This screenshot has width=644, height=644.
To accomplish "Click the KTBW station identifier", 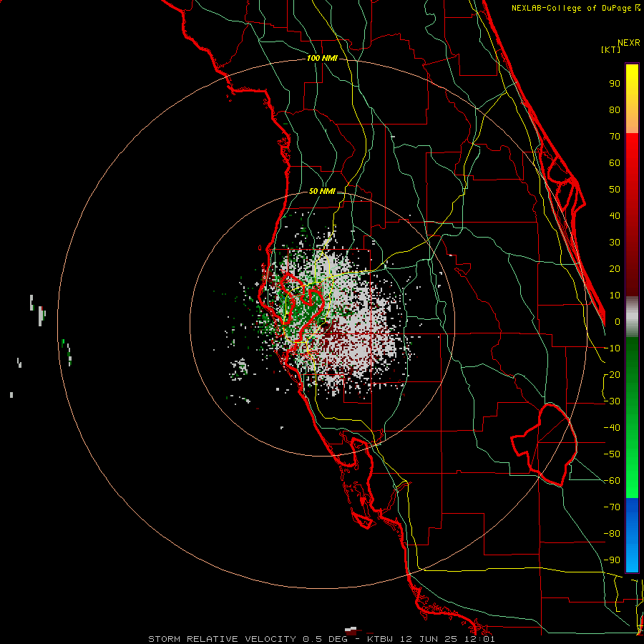I will tap(380, 639).
